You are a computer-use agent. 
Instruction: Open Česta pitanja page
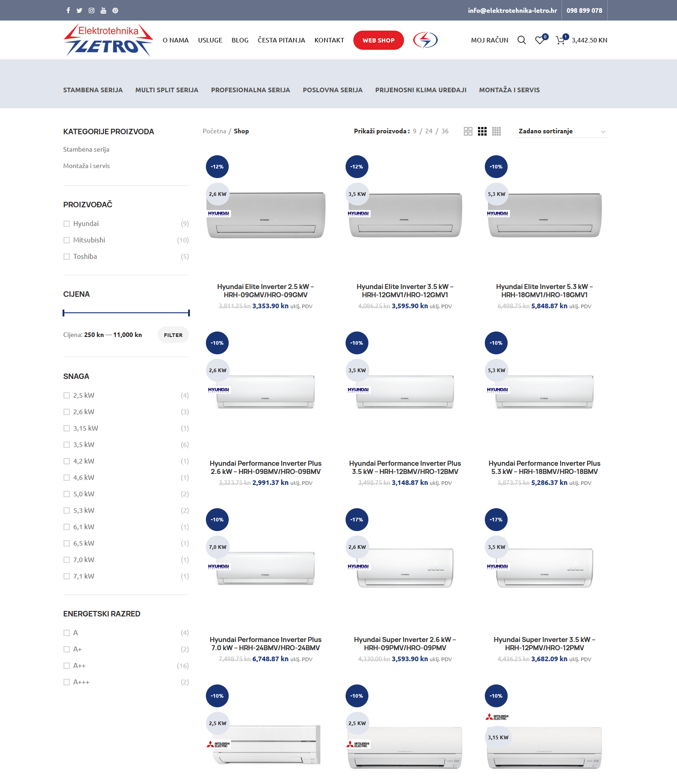point(281,40)
